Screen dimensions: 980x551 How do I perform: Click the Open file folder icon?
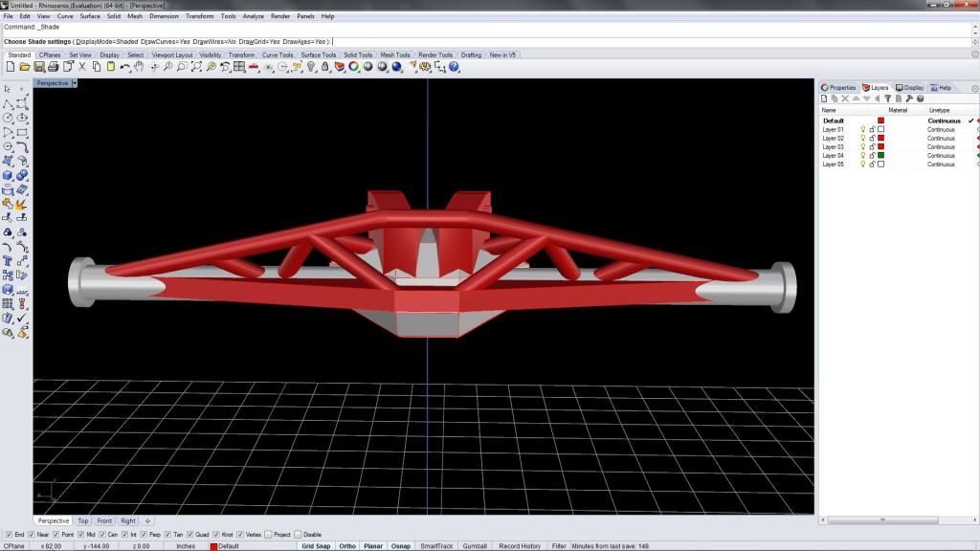pyautogui.click(x=25, y=67)
